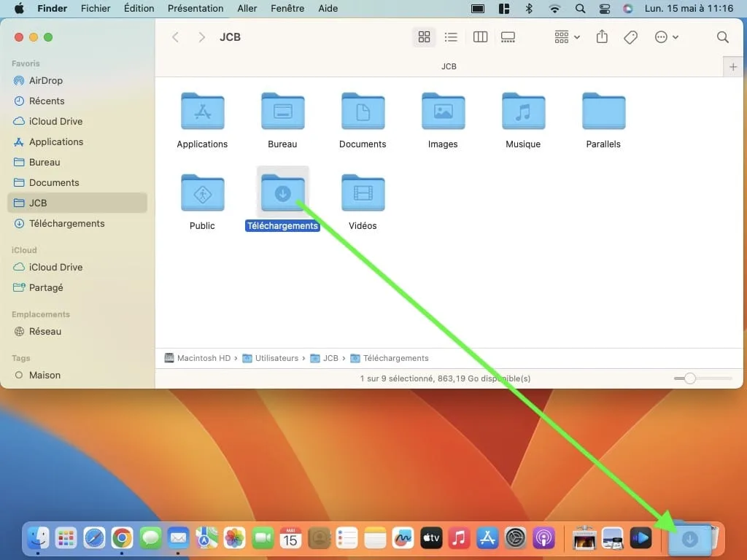Open System Settings from the Dock

pyautogui.click(x=516, y=539)
